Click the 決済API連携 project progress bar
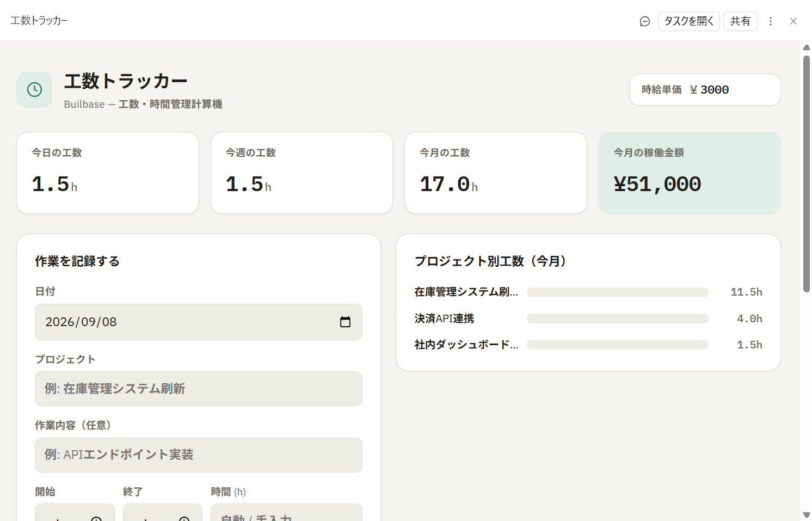The image size is (812, 521). [618, 318]
